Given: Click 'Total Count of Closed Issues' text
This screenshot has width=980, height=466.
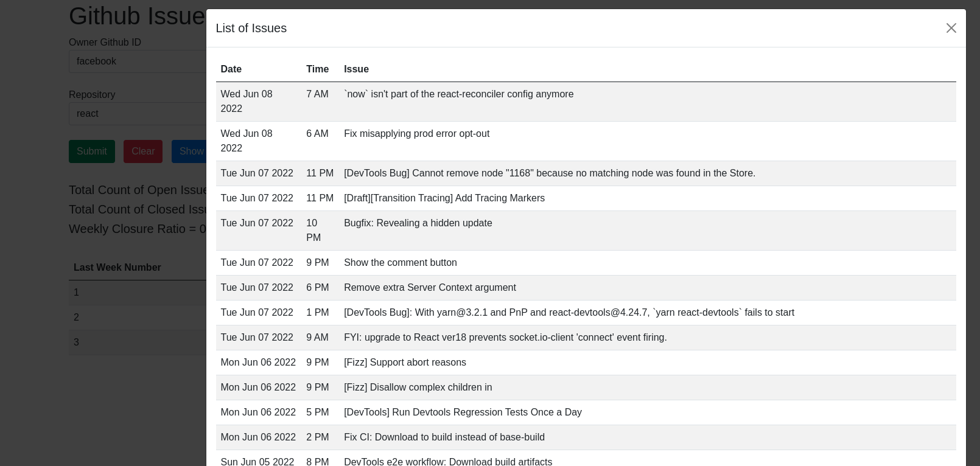Looking at the screenshot, I should (x=138, y=210).
